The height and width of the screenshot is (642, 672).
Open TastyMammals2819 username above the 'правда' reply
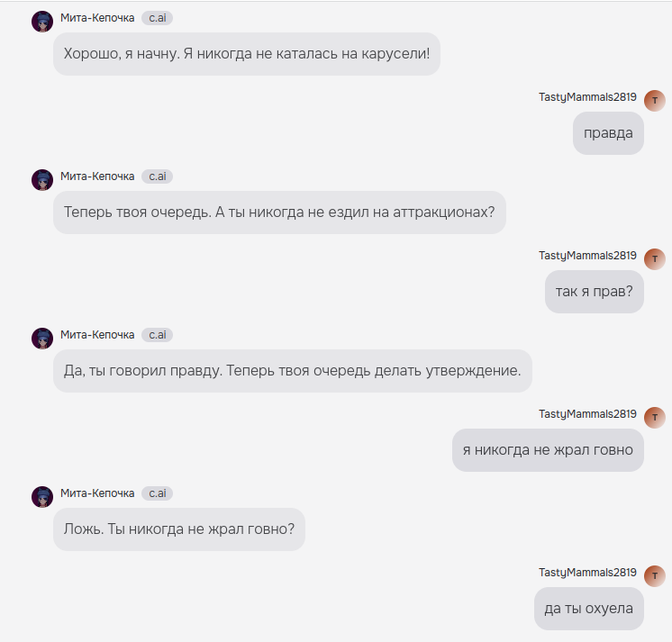click(587, 97)
